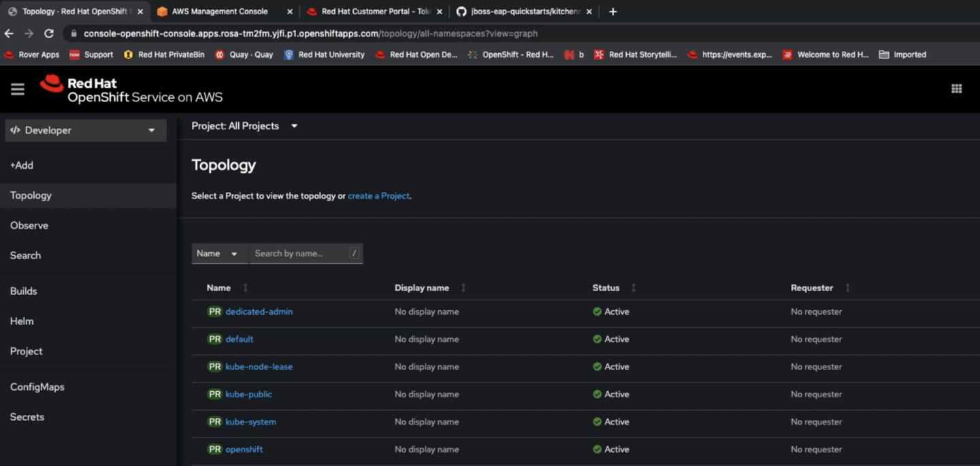Open the dedicated-admin project link
The image size is (980, 466).
(259, 312)
